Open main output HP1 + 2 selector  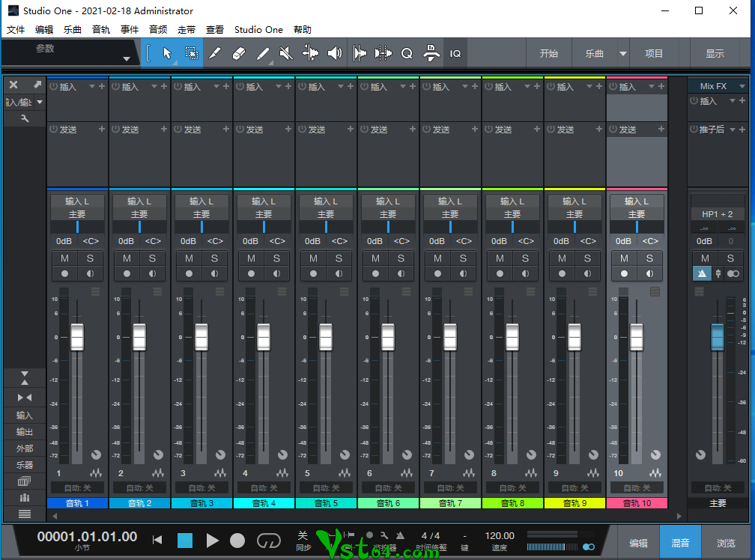[717, 214]
